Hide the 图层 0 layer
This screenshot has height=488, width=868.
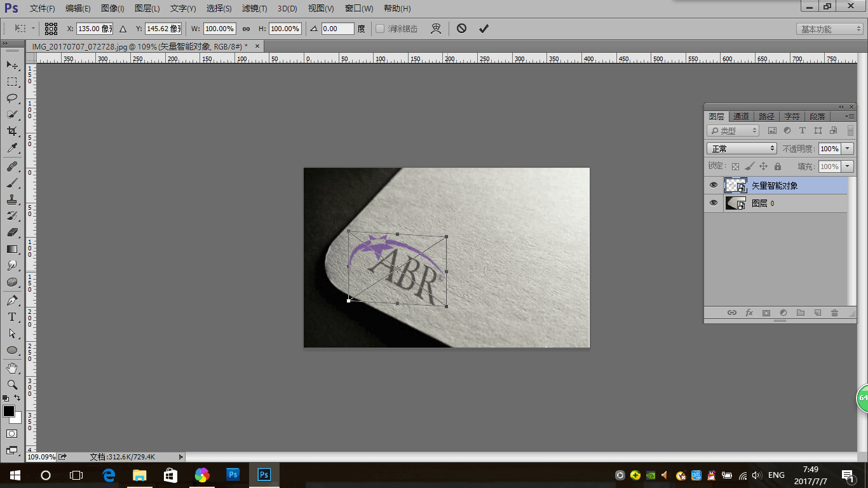(714, 203)
